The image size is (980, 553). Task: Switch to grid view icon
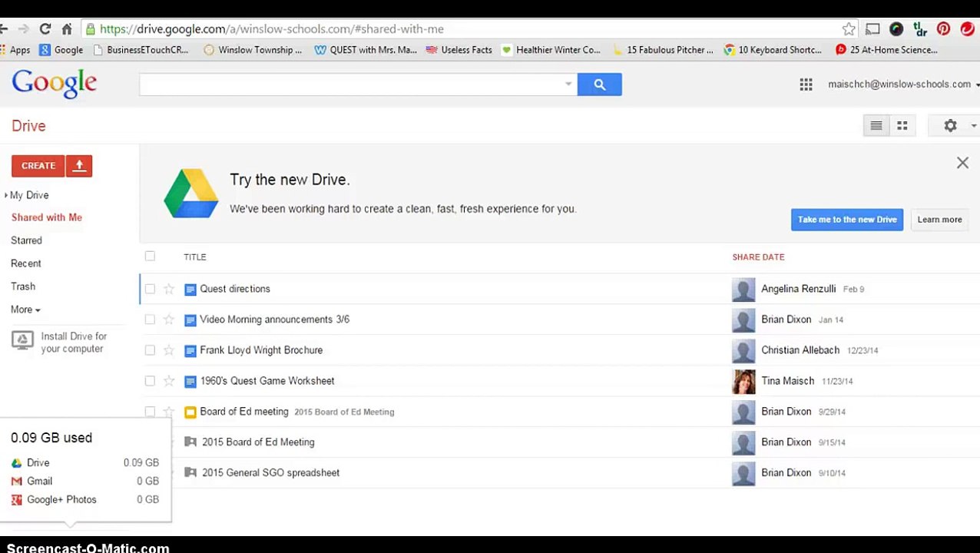coord(902,126)
